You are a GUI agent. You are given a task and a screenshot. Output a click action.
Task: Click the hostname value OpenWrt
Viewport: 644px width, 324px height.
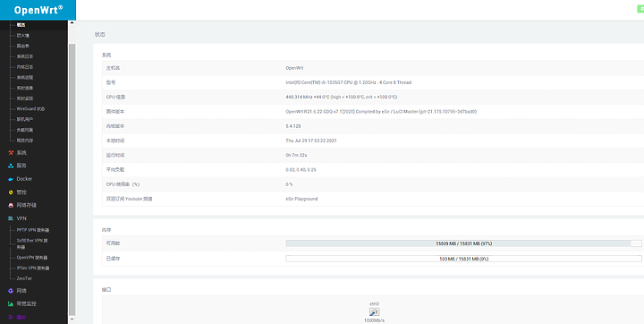click(294, 68)
